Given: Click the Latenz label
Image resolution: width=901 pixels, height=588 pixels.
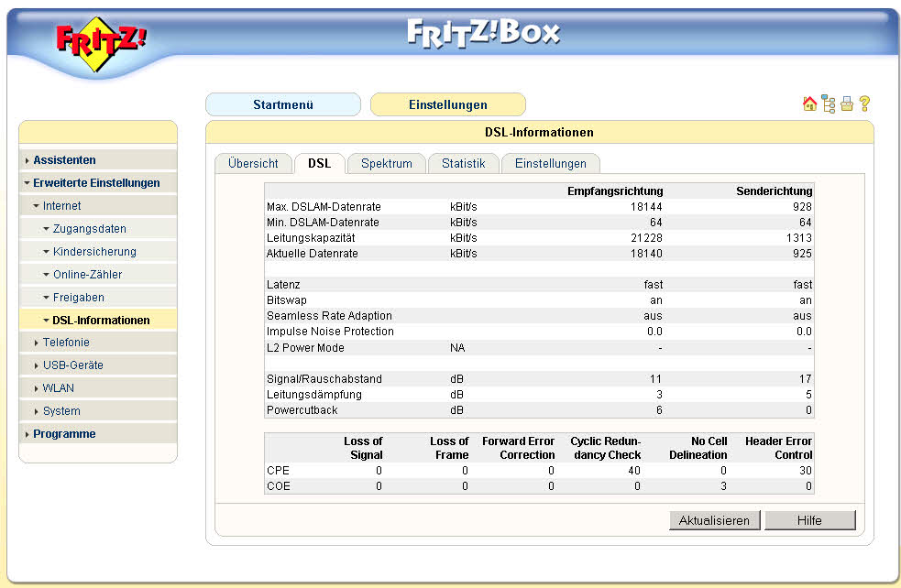Looking at the screenshot, I should [x=283, y=285].
